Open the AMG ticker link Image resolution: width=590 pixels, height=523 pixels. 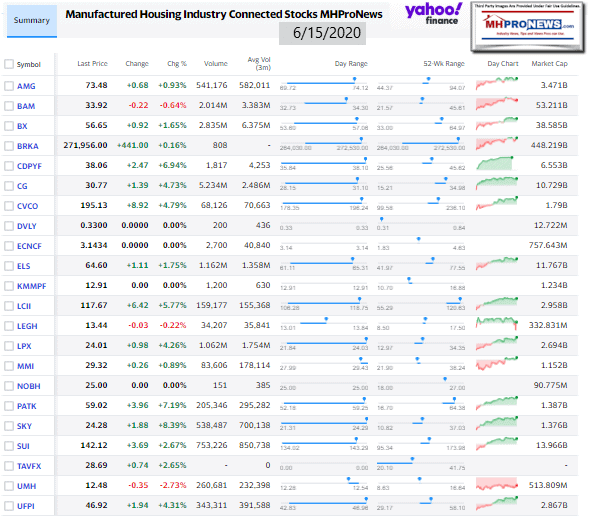(x=26, y=86)
